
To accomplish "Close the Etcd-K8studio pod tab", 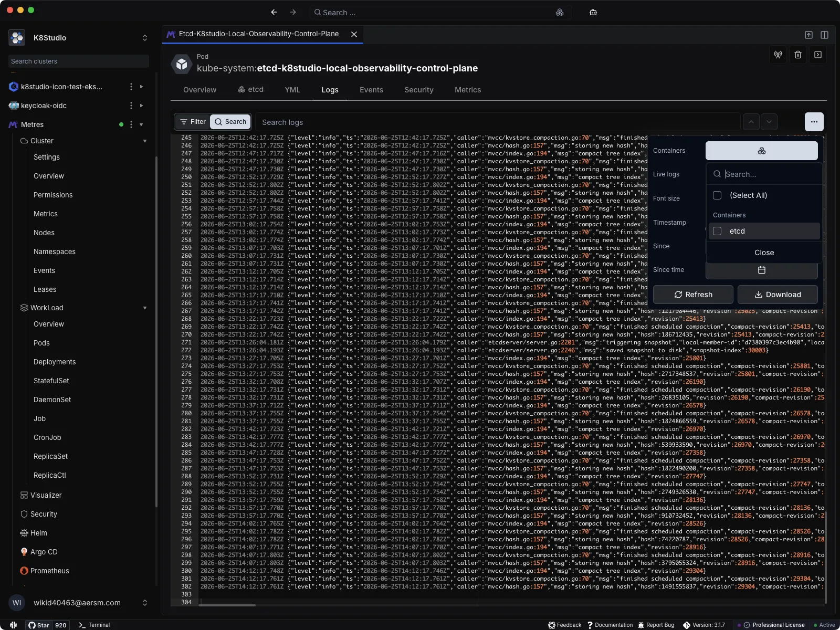I will (354, 34).
